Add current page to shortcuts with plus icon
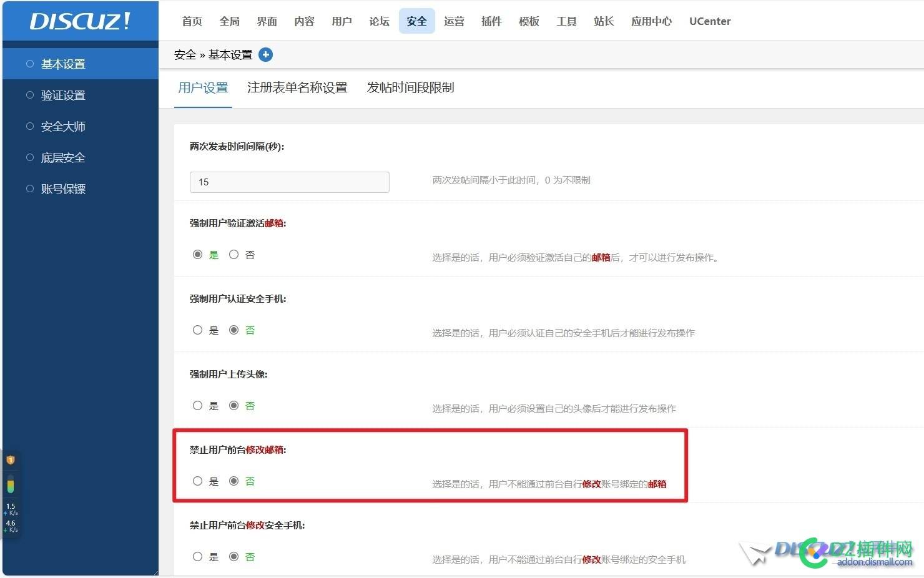 (265, 55)
